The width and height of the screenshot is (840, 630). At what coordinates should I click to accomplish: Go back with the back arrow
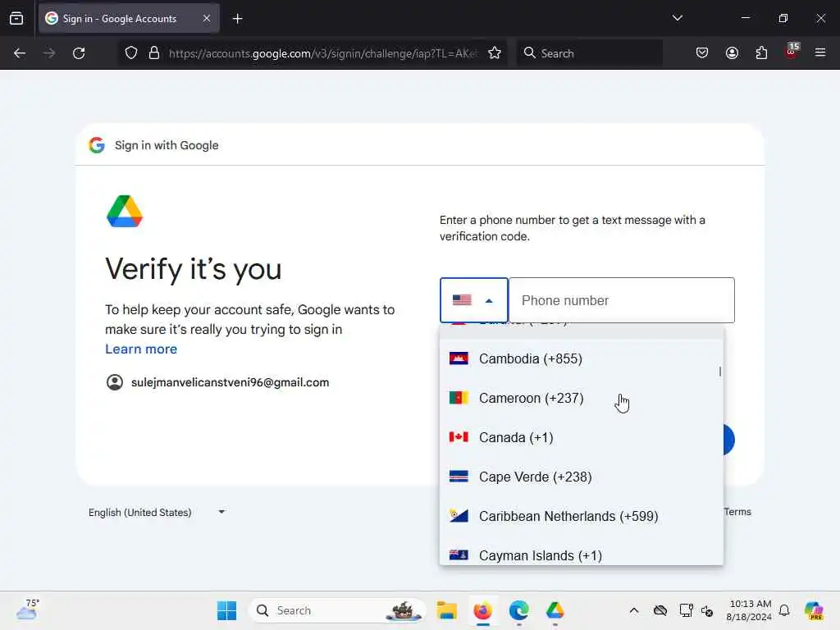[20, 53]
